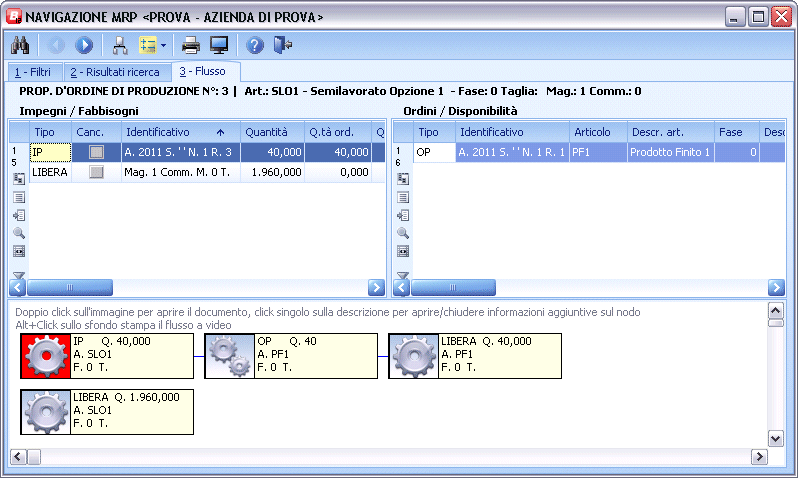Select cell 'Mag. 1 Comm. M. 0 T.'
This screenshot has height=478, width=798.
pyautogui.click(x=181, y=172)
